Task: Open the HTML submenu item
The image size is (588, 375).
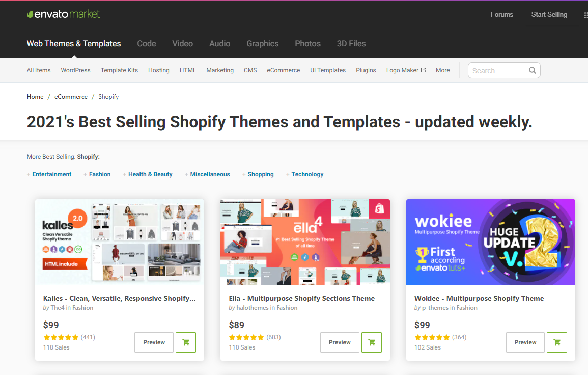Action: (188, 70)
